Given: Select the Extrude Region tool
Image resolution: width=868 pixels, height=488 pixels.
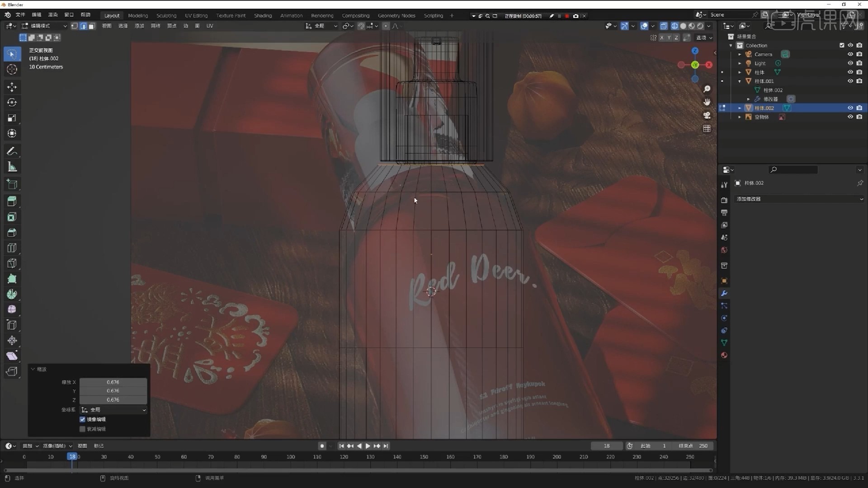Looking at the screenshot, I should point(12,202).
